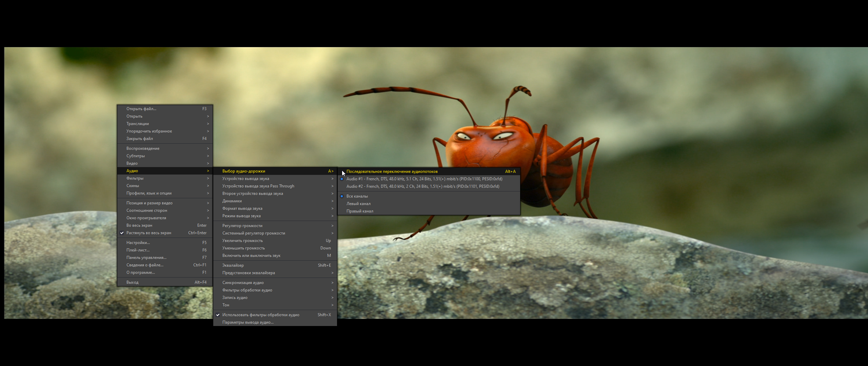Select Audio #1 French 5.1 Ch track
Screen dimensions: 868x366
point(424,179)
